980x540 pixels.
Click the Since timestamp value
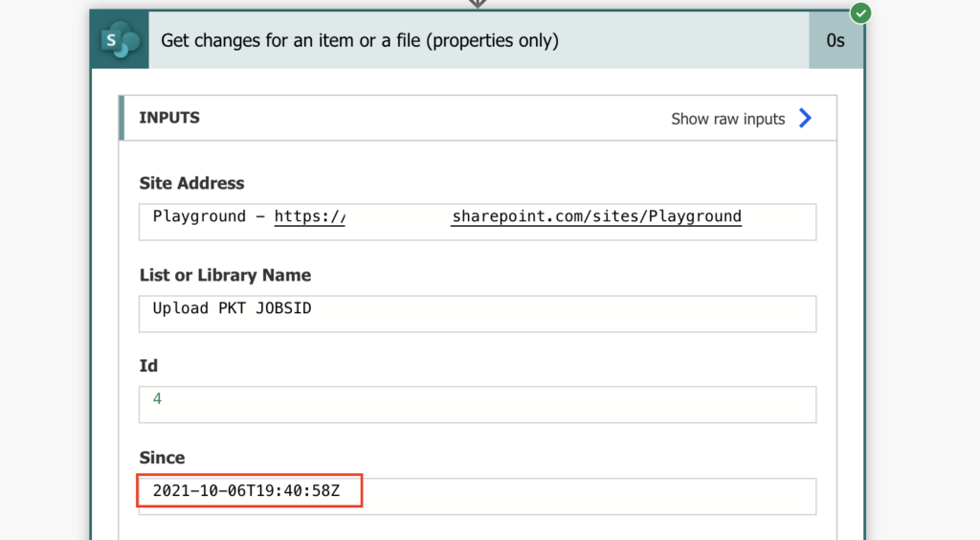246,490
